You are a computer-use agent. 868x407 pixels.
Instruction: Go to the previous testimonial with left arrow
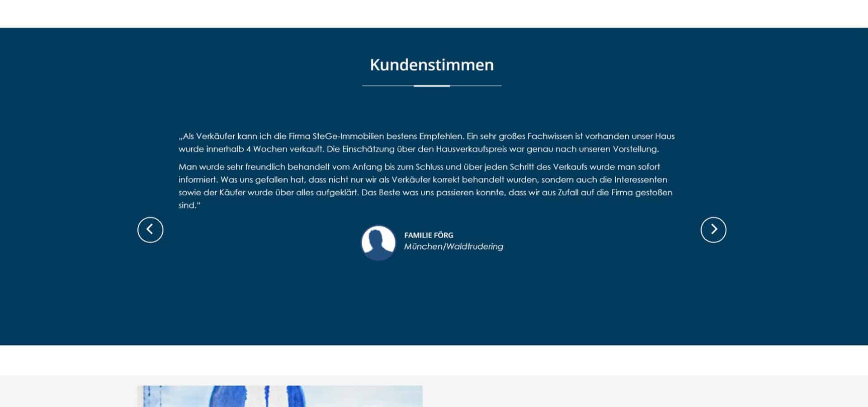[150, 230]
